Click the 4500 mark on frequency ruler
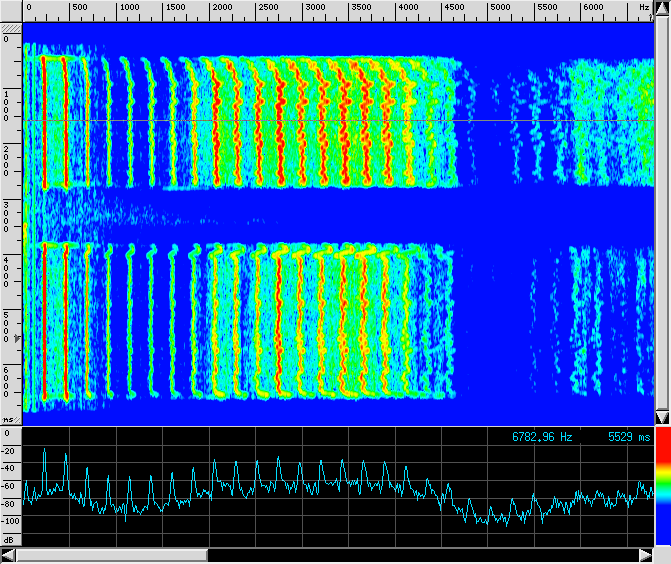This screenshot has width=671, height=564. click(453, 8)
